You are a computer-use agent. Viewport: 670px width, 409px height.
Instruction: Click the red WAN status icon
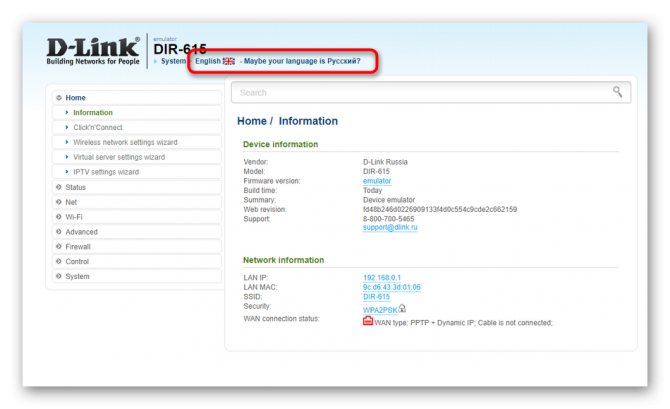pos(367,321)
